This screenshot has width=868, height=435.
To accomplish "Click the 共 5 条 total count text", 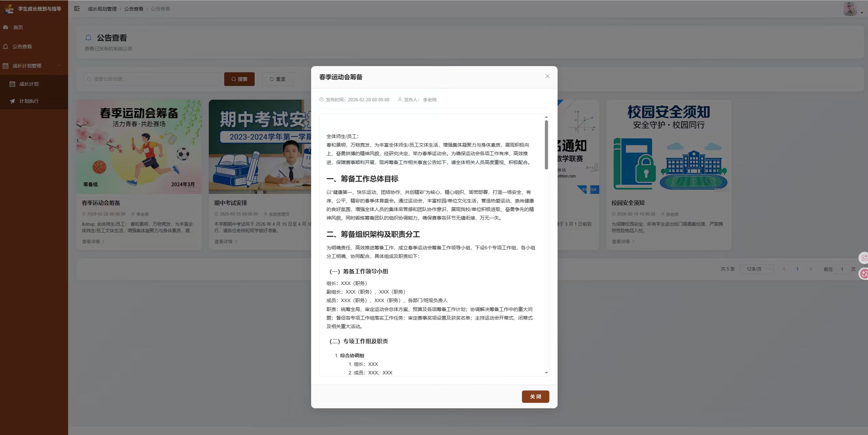I will click(x=728, y=269).
